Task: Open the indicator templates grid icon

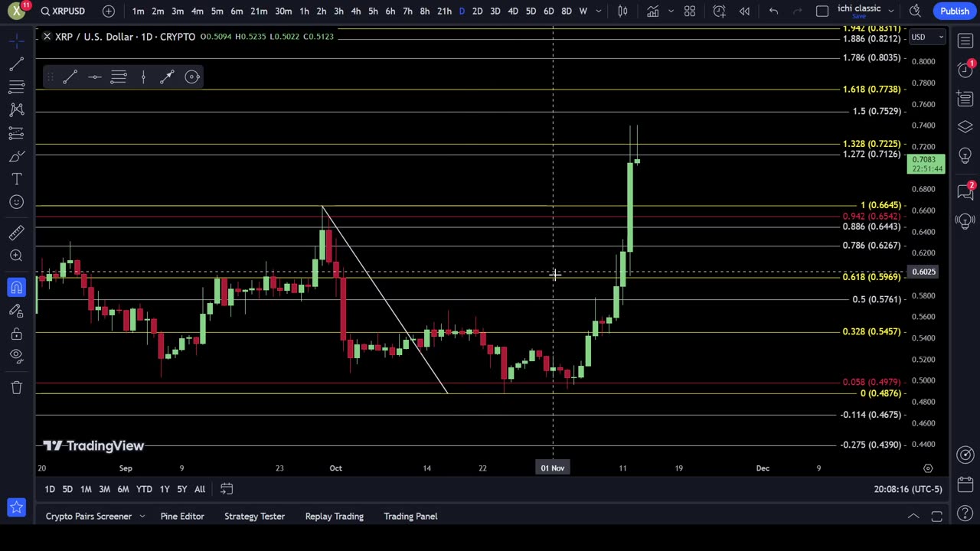Action: [690, 11]
